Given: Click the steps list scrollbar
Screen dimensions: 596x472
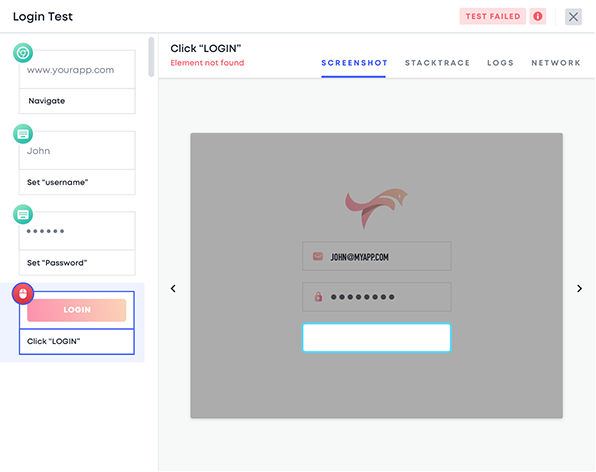Looking at the screenshot, I should [151, 57].
